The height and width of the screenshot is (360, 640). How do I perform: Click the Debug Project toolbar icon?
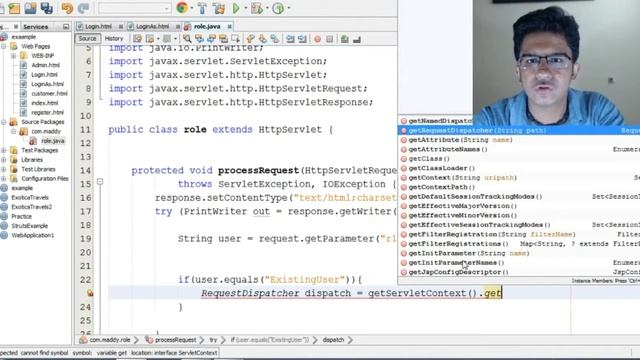point(257,8)
